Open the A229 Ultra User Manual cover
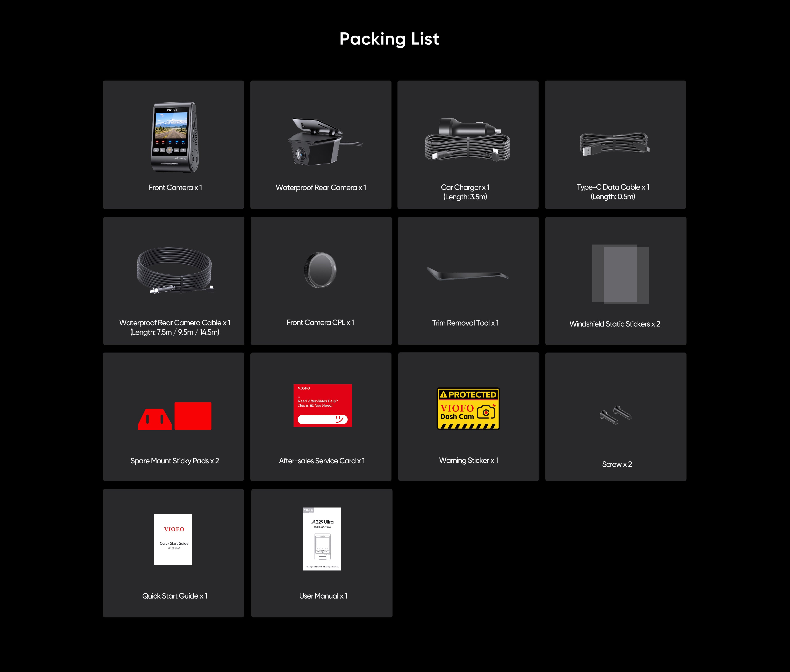The height and width of the screenshot is (672, 790). click(x=322, y=539)
